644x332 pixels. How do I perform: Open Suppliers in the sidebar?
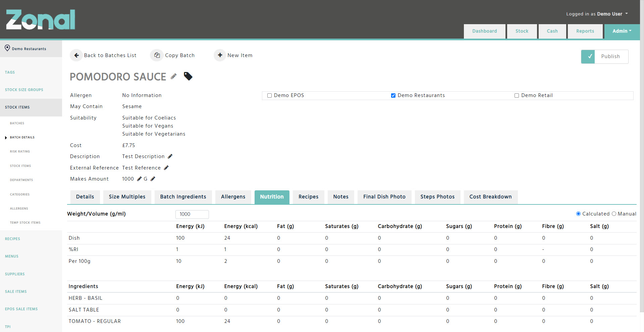pos(15,274)
